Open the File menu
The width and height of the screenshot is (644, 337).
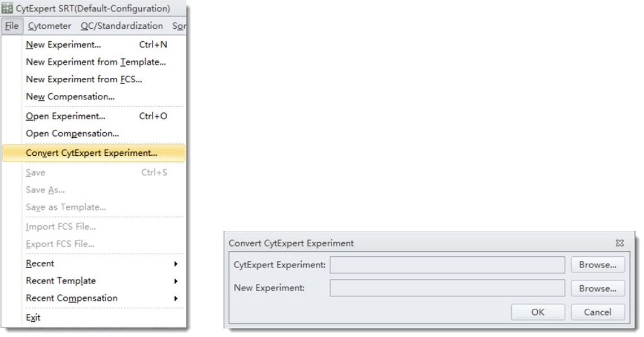(x=12, y=26)
